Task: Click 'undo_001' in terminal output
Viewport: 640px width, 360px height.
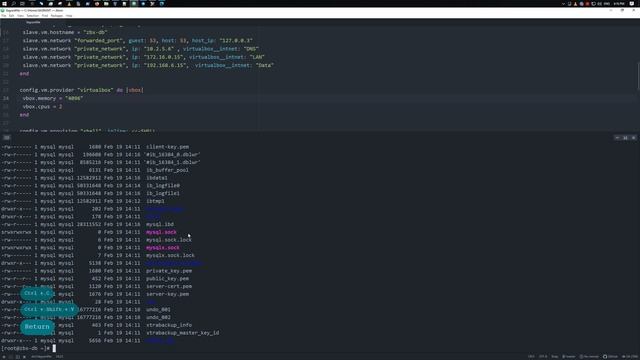Action: 158,309
